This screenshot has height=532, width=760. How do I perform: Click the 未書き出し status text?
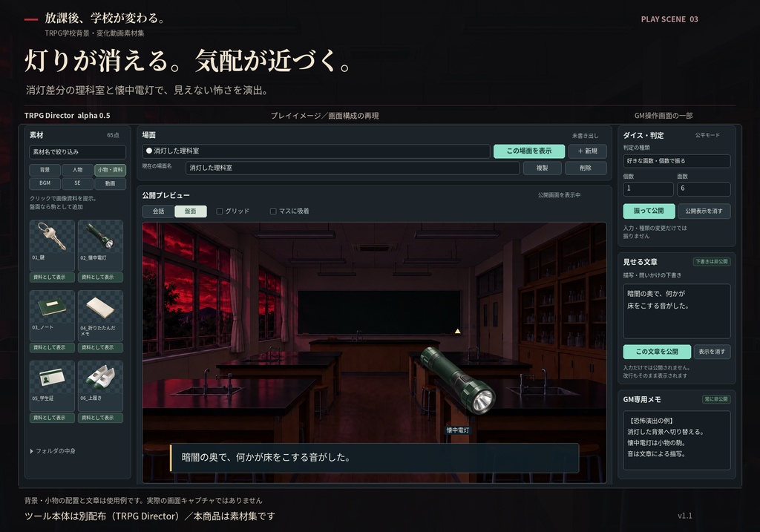(585, 136)
